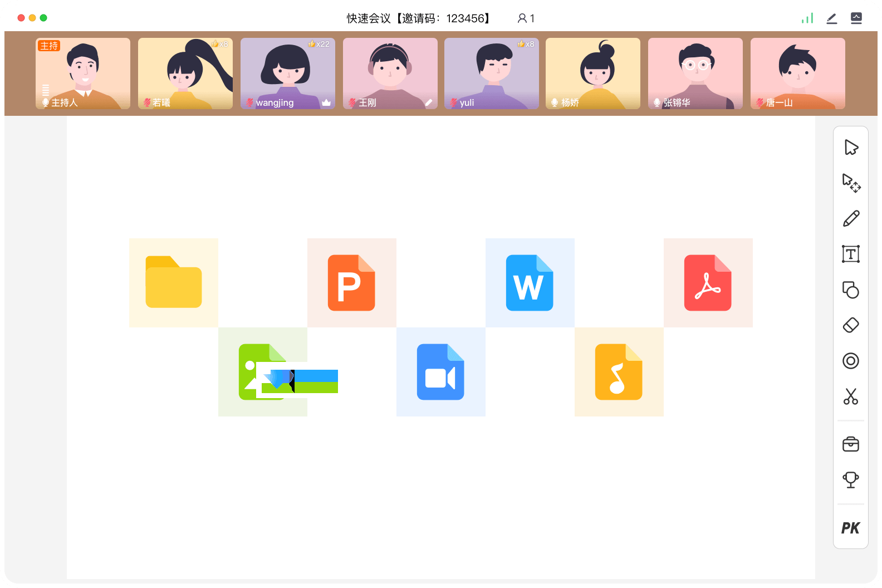Open the red PDF file icon
This screenshot has height=588, width=882.
708,283
